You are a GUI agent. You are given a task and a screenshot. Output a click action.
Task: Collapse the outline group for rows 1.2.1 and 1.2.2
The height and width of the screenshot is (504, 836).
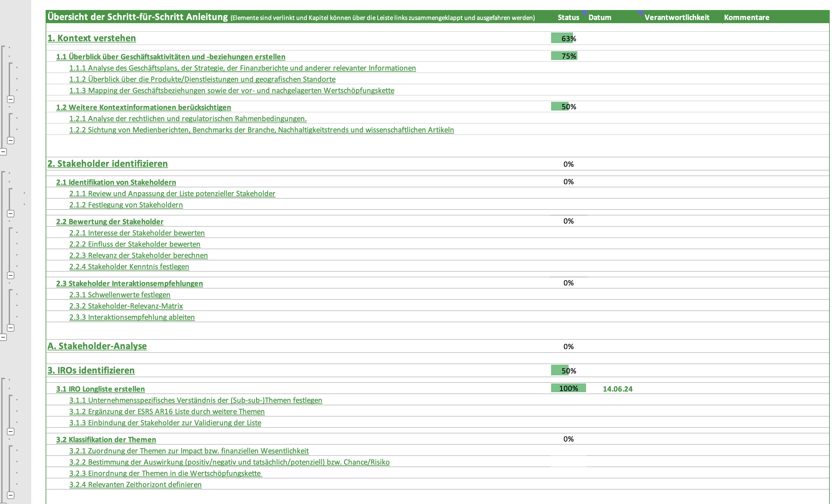pos(11,141)
